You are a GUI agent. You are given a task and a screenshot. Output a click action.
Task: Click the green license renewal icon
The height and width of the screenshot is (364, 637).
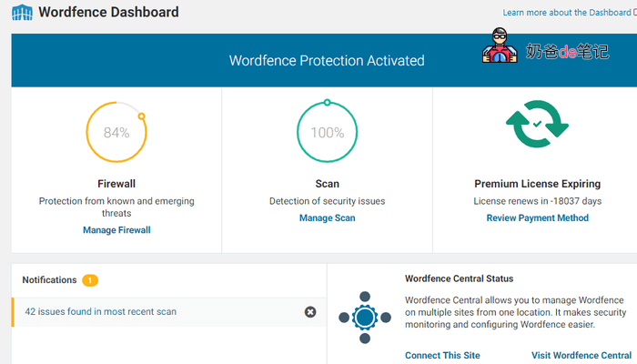(537, 125)
